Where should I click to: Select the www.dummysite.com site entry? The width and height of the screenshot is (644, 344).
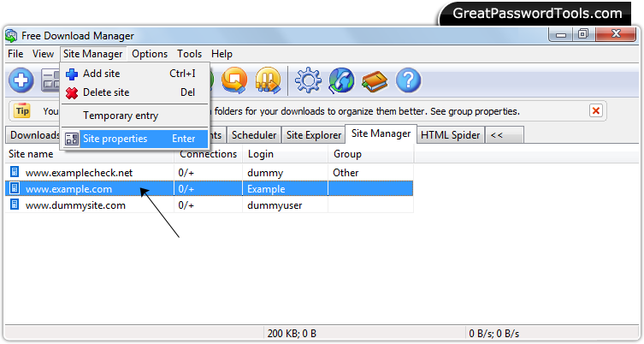209,205
